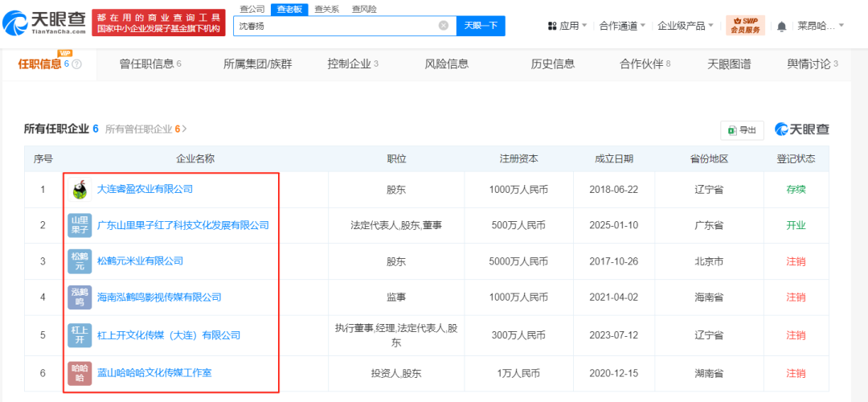868x402 pixels.
Task: Open 海南泓鹤鸣影视传媒有限公司 link
Action: 159,297
